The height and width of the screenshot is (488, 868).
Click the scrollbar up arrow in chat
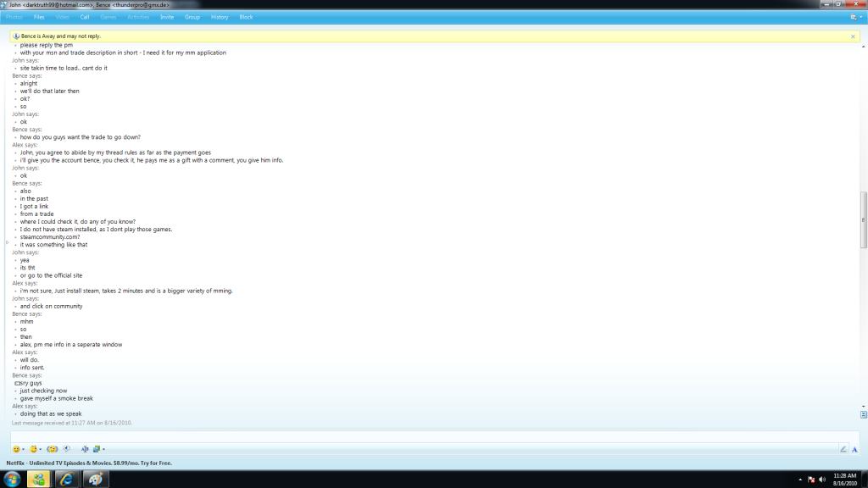(x=864, y=47)
